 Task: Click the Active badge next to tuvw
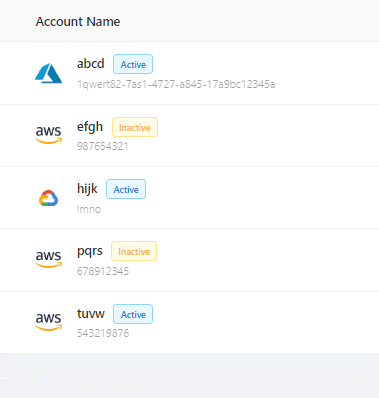pyautogui.click(x=133, y=314)
